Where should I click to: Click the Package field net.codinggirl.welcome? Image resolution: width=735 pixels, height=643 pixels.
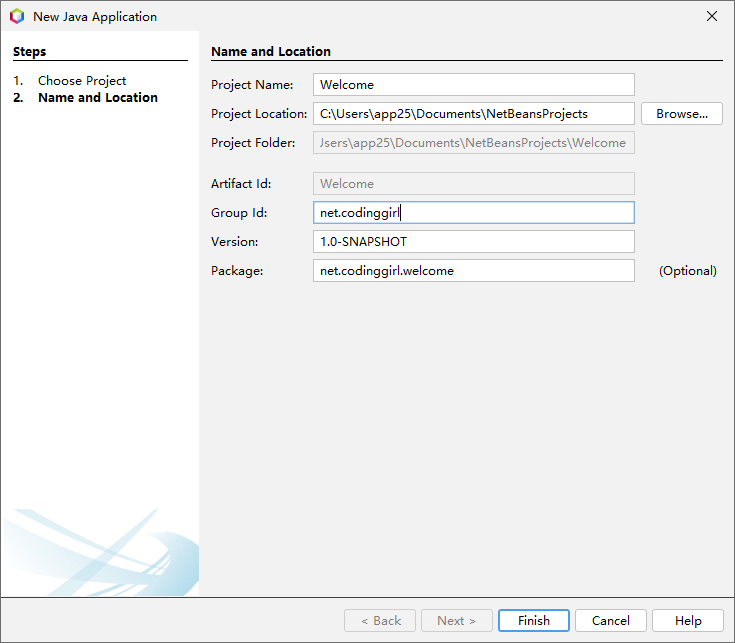pyautogui.click(x=473, y=271)
